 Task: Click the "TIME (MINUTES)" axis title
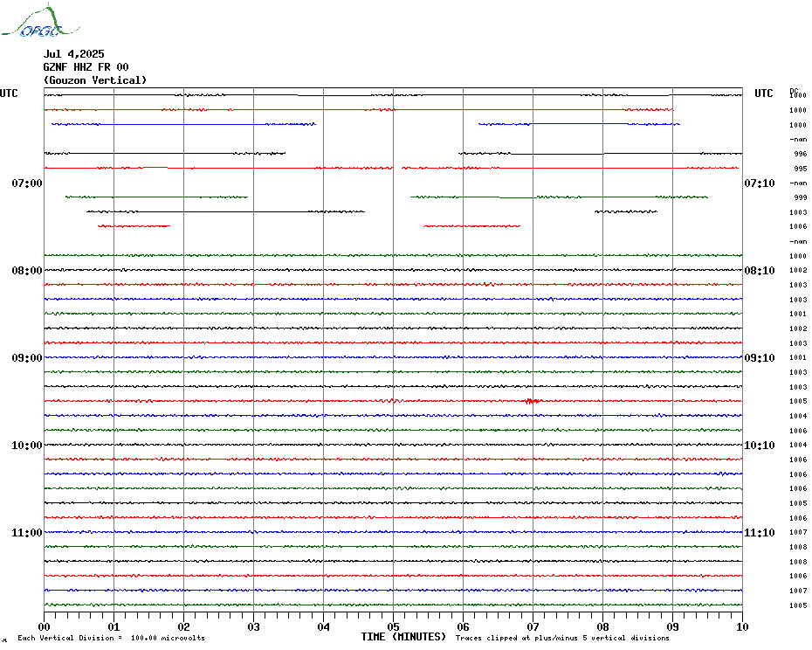pos(403,637)
